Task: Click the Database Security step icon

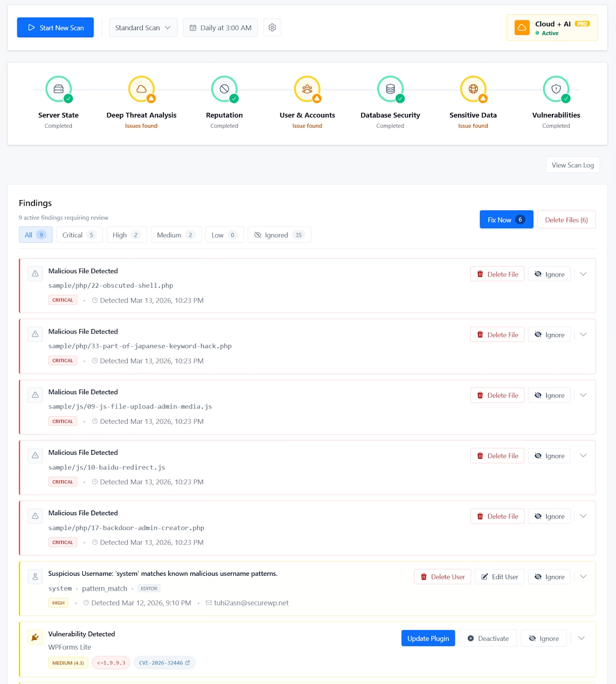Action: (x=390, y=89)
